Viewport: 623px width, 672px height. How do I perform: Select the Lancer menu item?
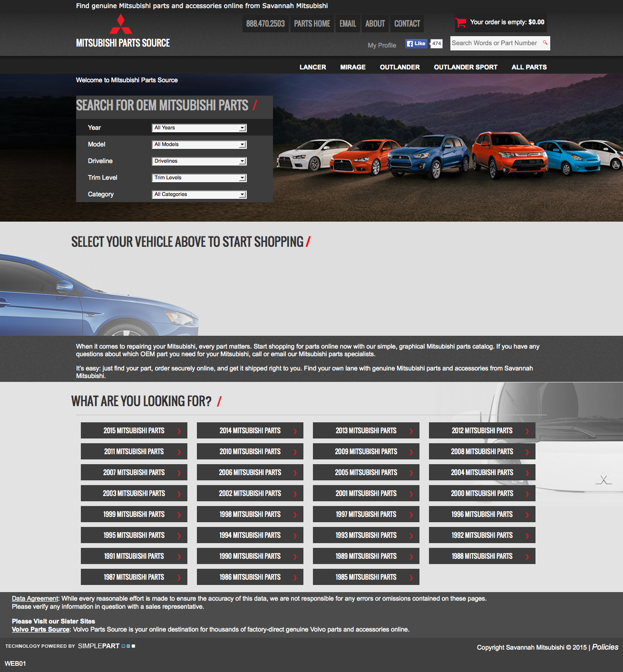pyautogui.click(x=312, y=67)
